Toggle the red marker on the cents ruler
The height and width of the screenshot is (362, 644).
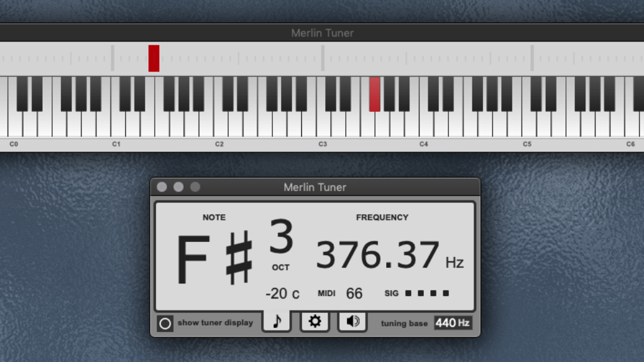coord(153,58)
